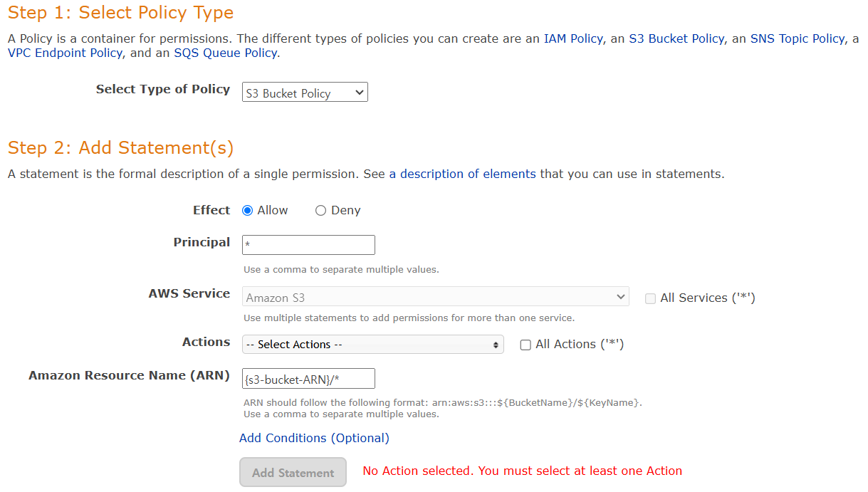Viewport: 868px width, 492px height.
Task: Open the SQS Queue Policy link
Action: [225, 53]
